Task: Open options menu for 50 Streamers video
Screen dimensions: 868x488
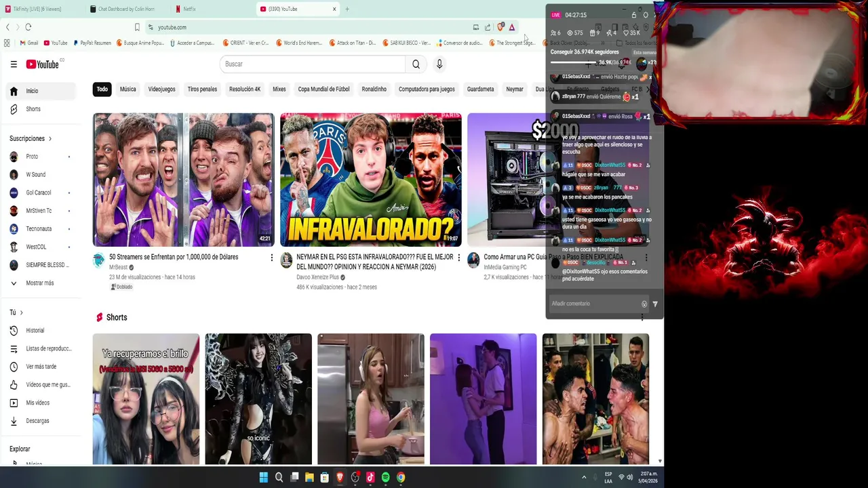Action: pyautogui.click(x=272, y=258)
